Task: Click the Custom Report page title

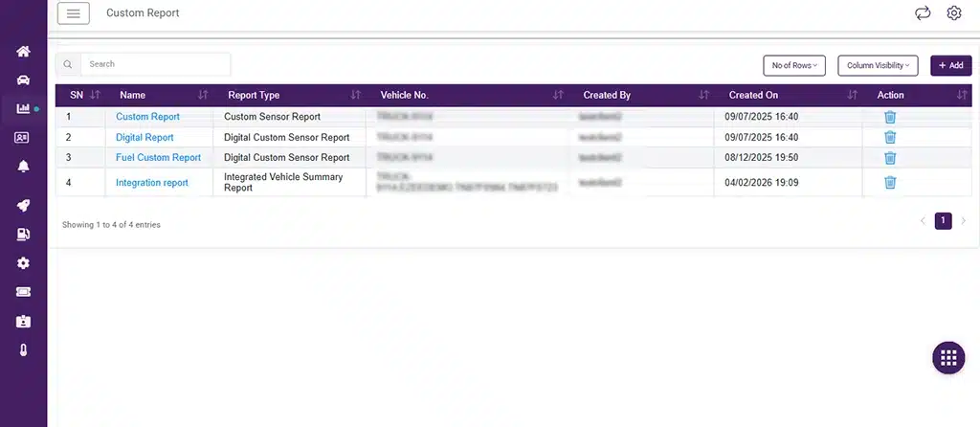Action: click(x=143, y=13)
